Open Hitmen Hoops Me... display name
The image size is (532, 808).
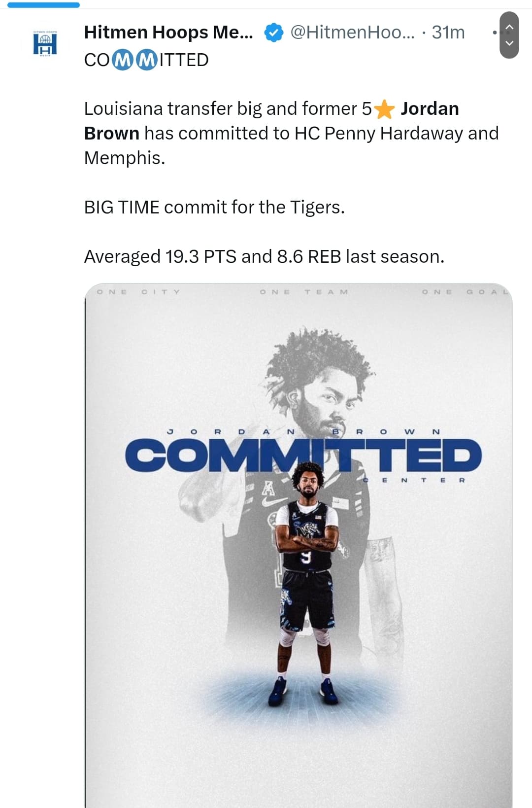pos(168,33)
